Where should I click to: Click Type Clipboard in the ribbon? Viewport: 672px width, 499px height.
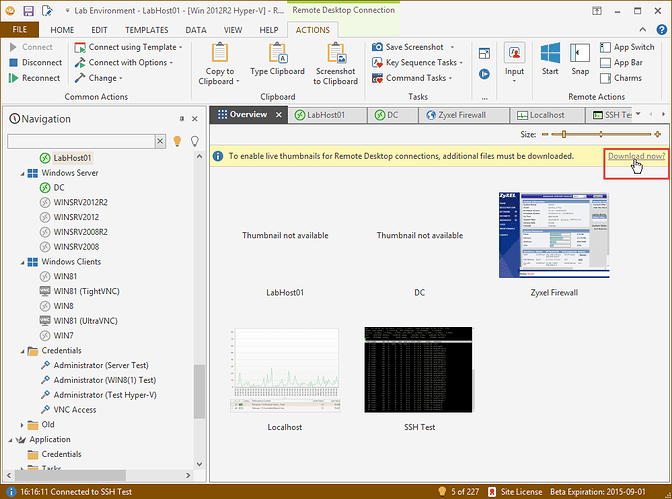click(x=277, y=61)
